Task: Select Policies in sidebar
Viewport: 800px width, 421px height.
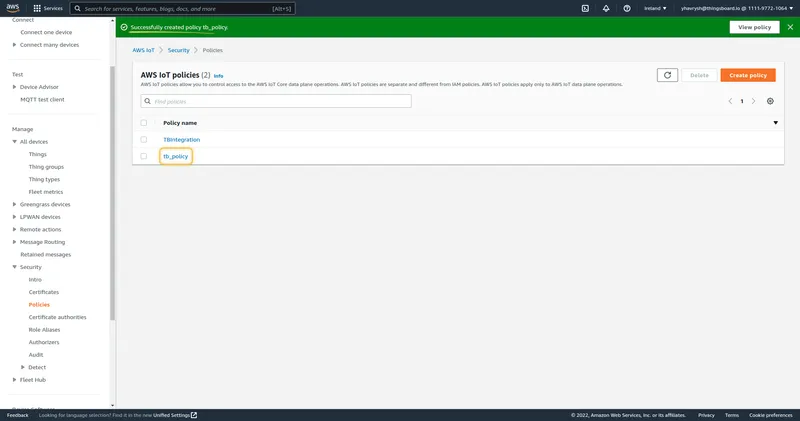Action: click(39, 305)
